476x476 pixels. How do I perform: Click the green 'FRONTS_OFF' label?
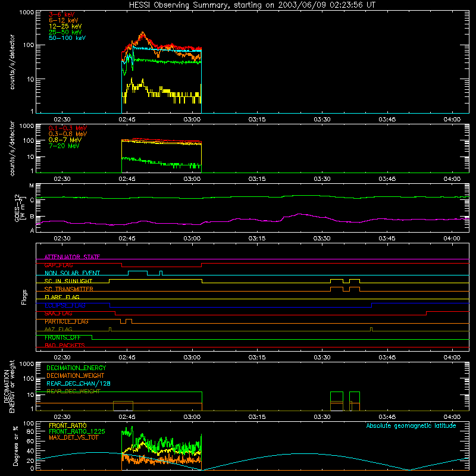coord(62,337)
